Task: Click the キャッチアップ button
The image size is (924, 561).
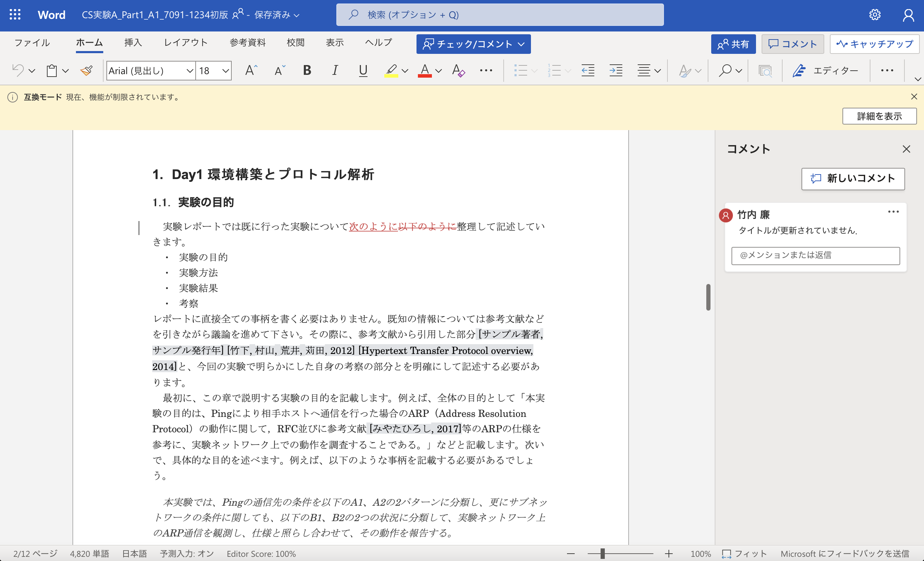Action: coord(874,44)
